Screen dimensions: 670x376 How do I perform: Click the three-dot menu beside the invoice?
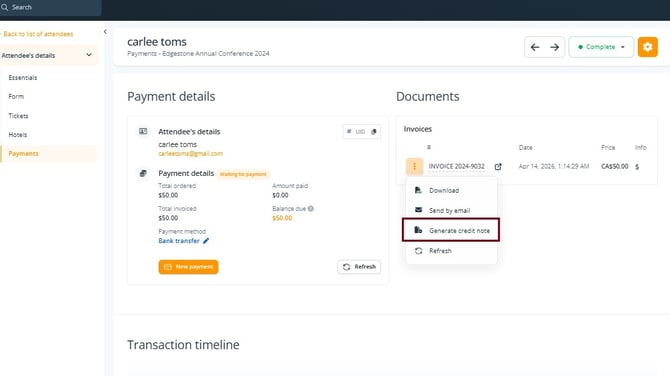point(414,167)
